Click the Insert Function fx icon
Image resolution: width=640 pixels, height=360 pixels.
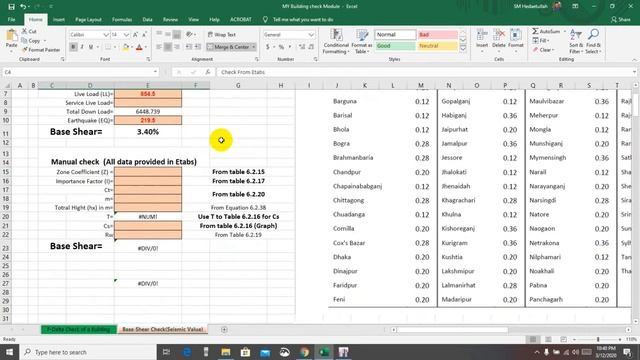(208, 72)
